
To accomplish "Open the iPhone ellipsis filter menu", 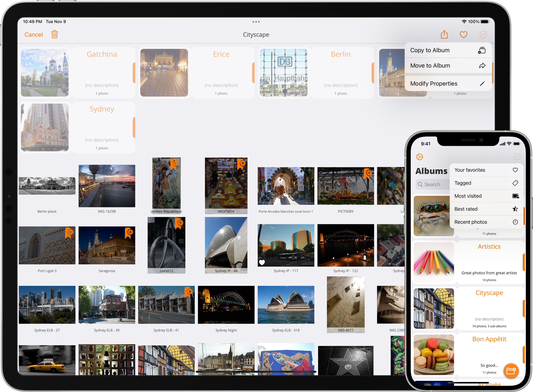I will tap(517, 157).
